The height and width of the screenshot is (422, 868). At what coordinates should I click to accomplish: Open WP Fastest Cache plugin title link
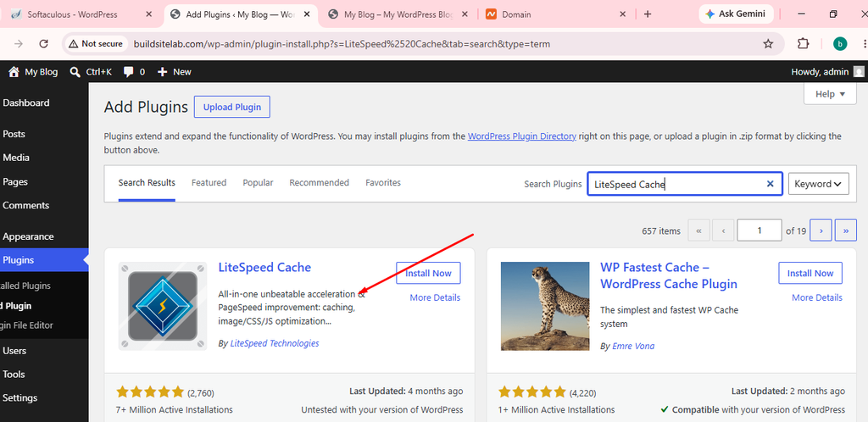pos(669,275)
